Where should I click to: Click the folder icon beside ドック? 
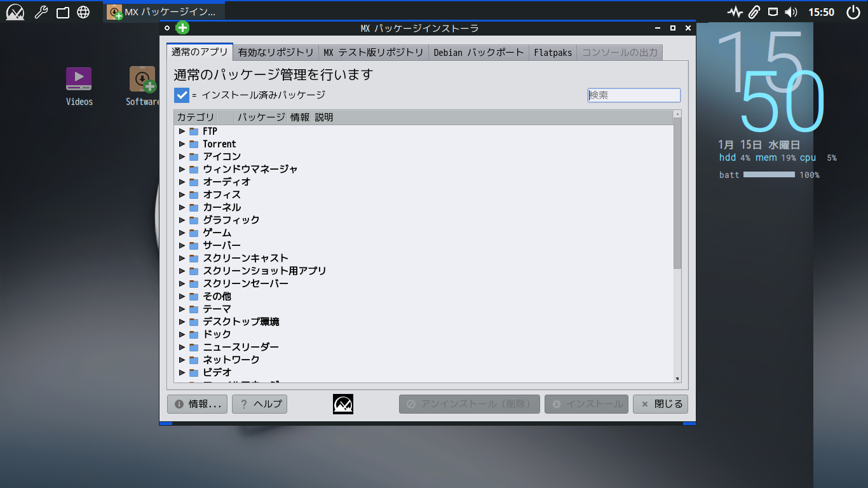click(x=194, y=334)
